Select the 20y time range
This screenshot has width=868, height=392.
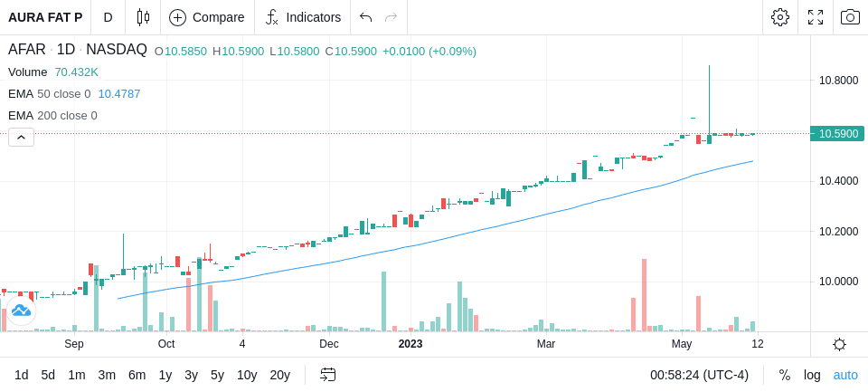(279, 376)
